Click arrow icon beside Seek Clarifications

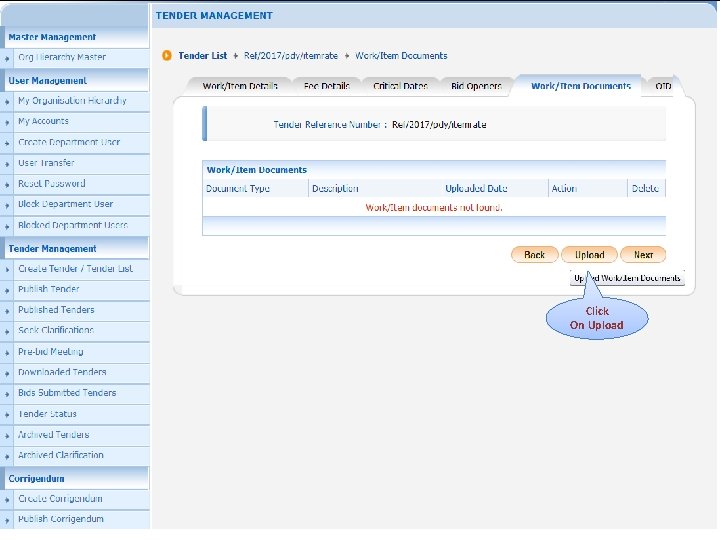tap(7, 332)
